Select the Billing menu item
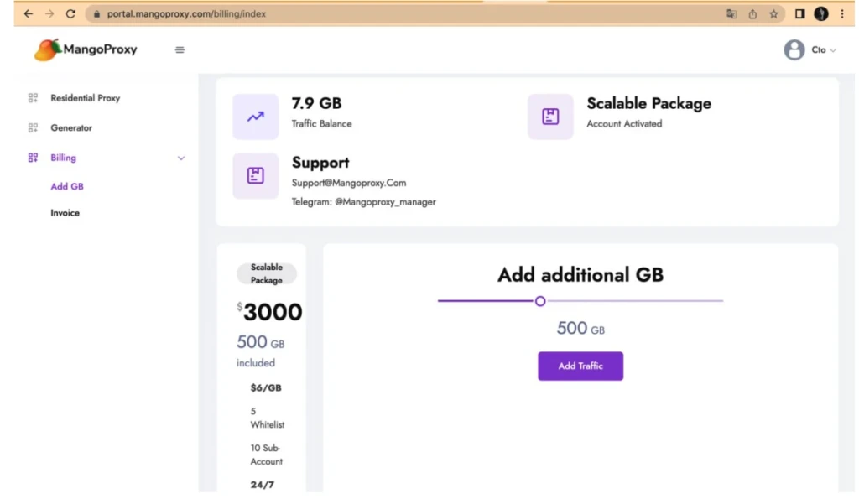859x504 pixels. [x=63, y=158]
